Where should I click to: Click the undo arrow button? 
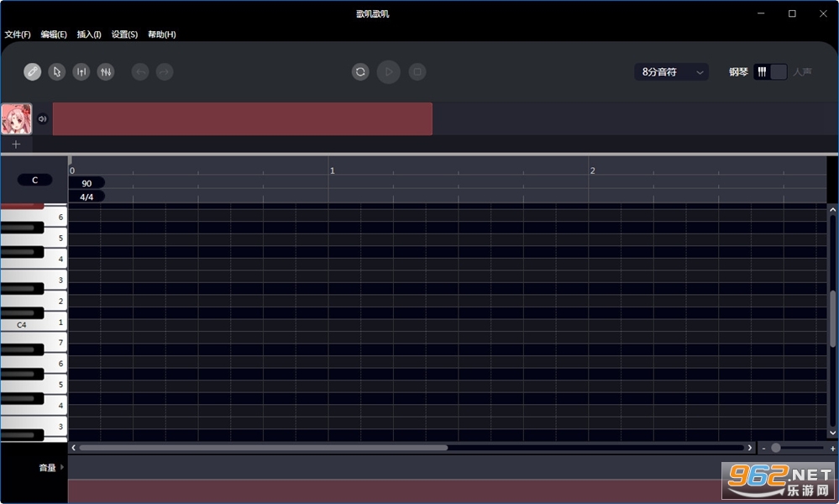pyautogui.click(x=140, y=71)
